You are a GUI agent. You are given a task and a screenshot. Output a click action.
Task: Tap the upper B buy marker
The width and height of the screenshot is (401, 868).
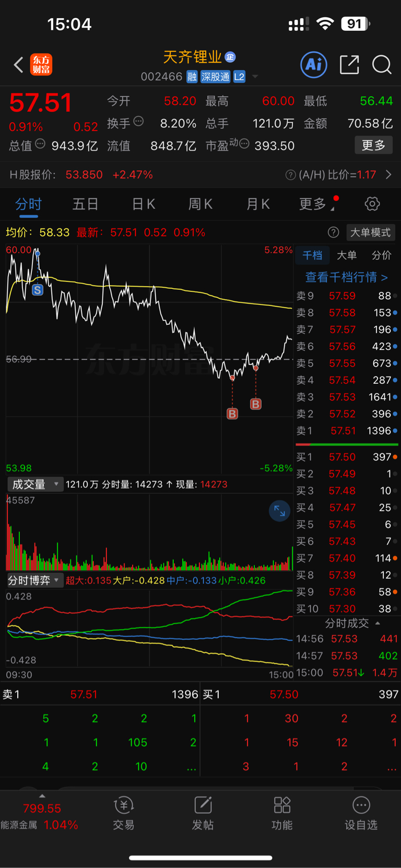click(255, 404)
